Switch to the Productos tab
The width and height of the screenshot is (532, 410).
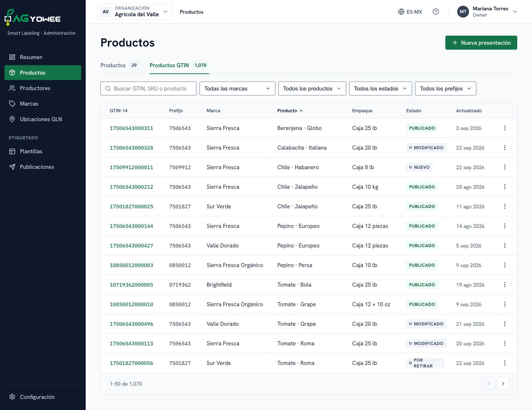click(120, 65)
